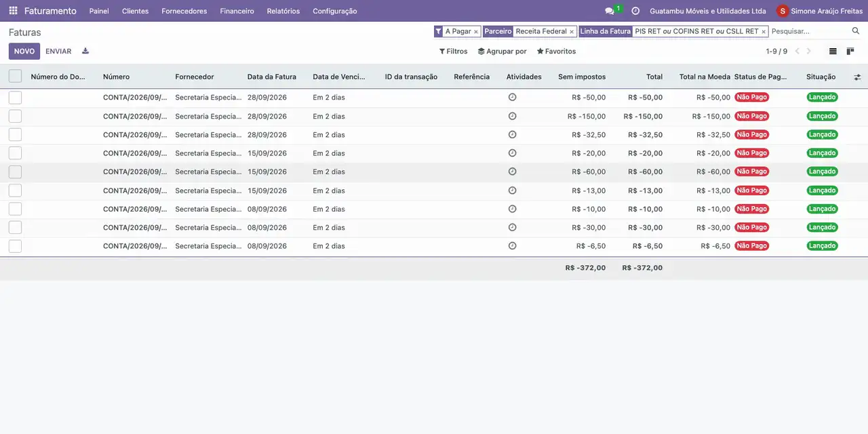
Task: Expand the Favoritos dropdown
Action: pos(556,52)
